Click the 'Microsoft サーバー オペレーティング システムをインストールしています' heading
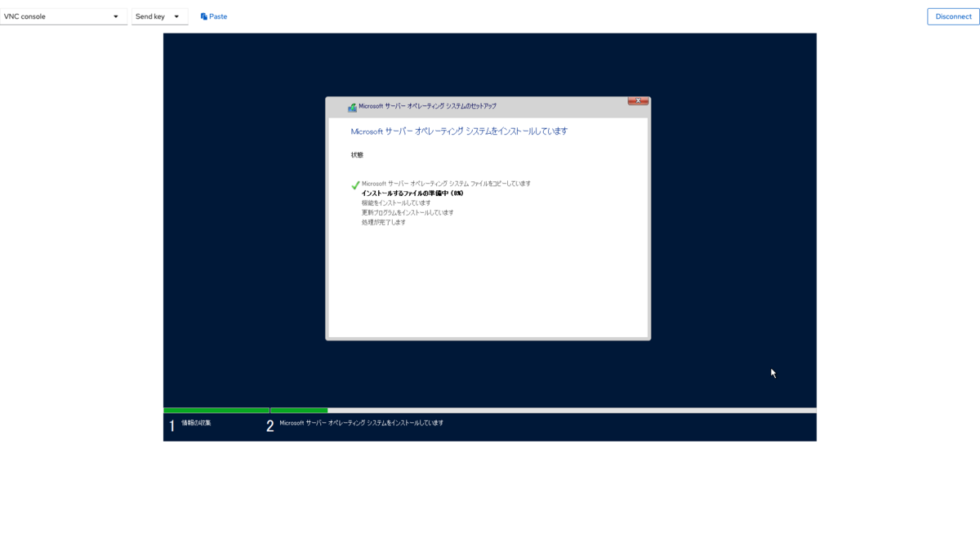980x551 pixels. pos(459,131)
